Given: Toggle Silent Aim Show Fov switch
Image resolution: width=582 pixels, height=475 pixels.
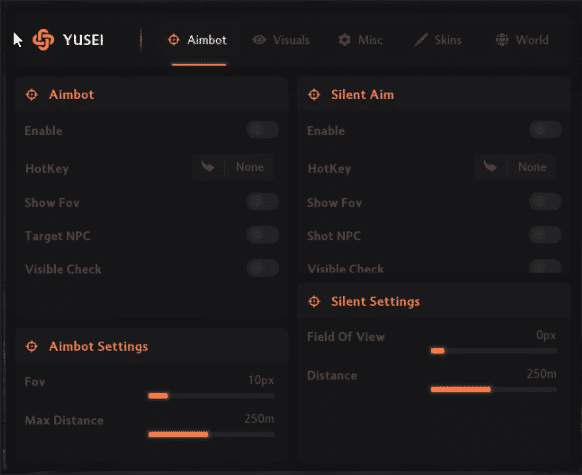Looking at the screenshot, I should 545,202.
